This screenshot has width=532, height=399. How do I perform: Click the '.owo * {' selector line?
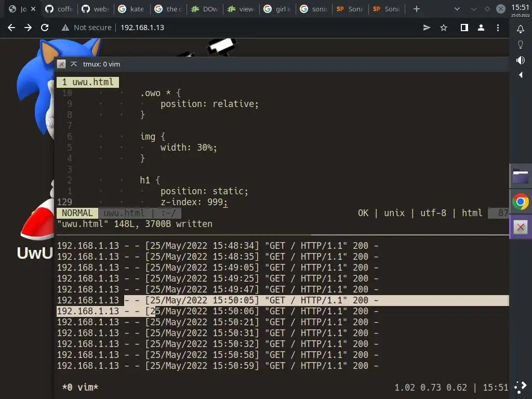coord(161,93)
